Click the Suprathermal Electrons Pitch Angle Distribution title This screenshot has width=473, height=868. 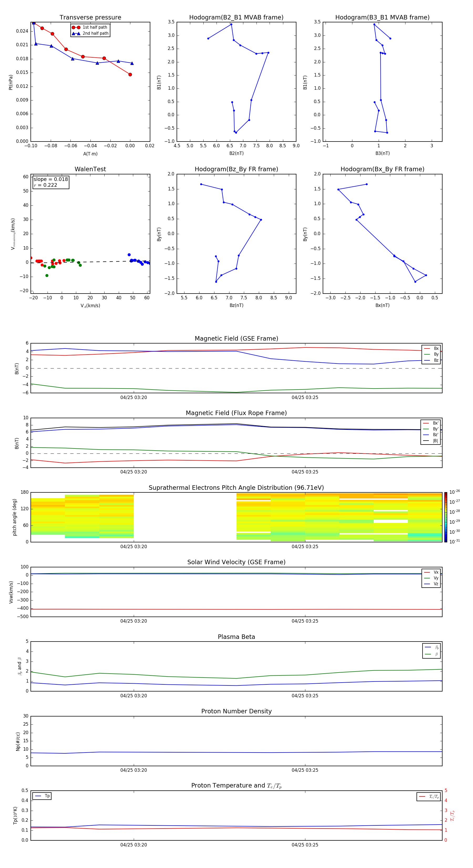coord(236,488)
